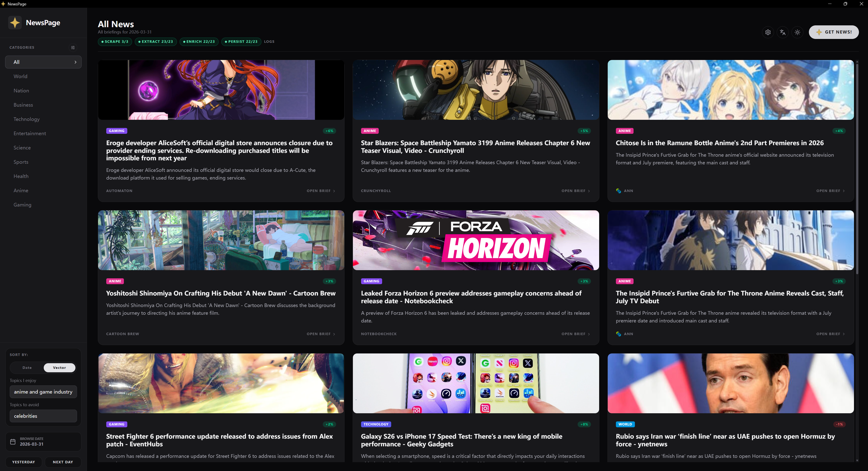
Task: Click GAMING tag on AliceSoft card
Action: point(117,131)
